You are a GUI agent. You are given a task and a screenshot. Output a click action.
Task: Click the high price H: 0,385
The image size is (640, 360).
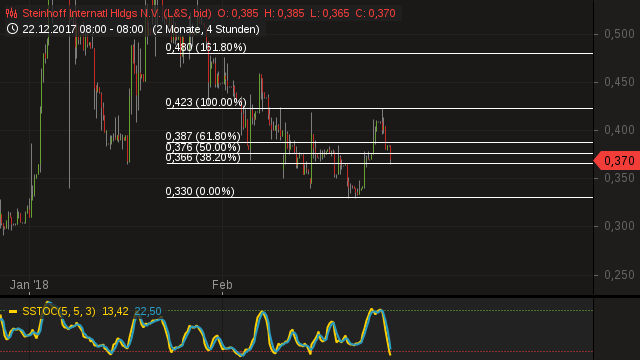click(x=284, y=13)
